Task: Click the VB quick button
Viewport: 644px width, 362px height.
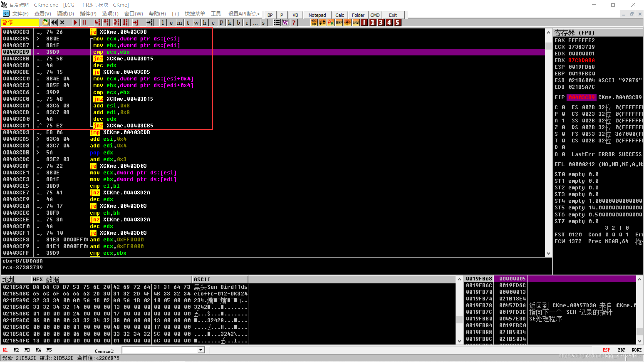Action: [295, 15]
